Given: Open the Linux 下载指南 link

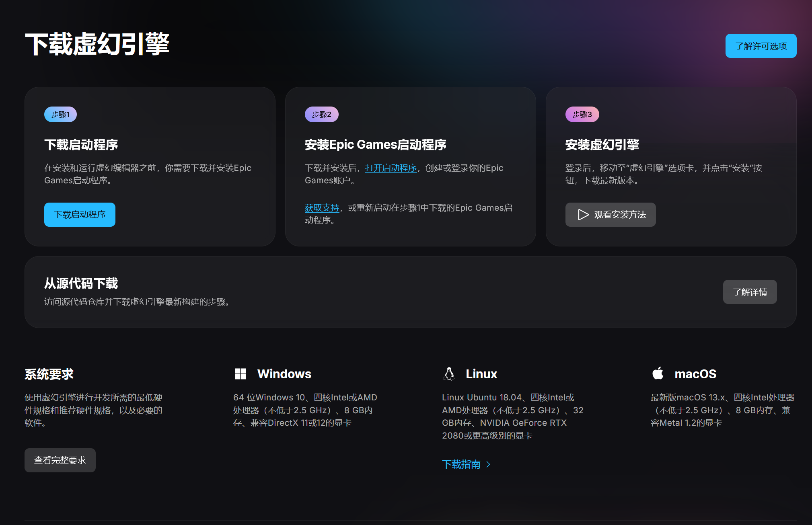Looking at the screenshot, I should click(x=461, y=464).
